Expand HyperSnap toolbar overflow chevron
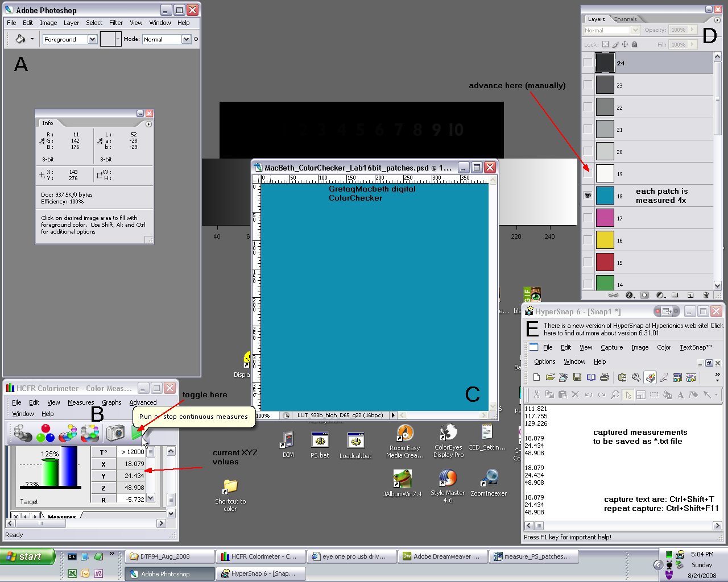 tap(717, 374)
